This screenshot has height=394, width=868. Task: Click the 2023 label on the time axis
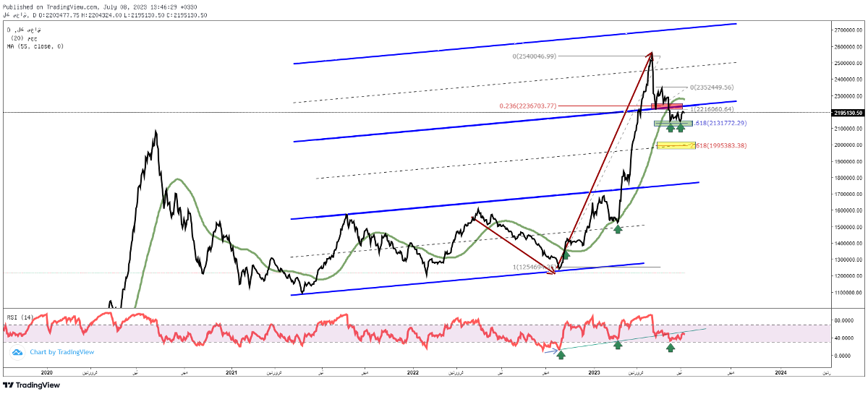pyautogui.click(x=595, y=372)
